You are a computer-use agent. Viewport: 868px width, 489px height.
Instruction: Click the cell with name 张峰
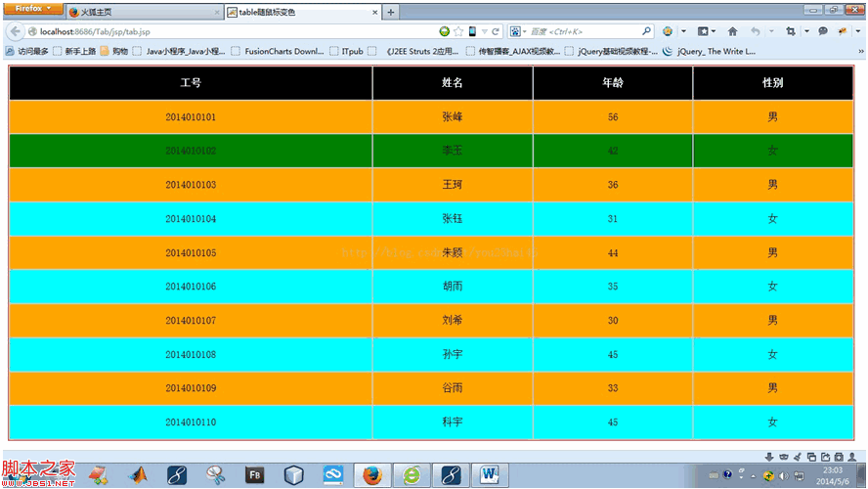coord(452,117)
